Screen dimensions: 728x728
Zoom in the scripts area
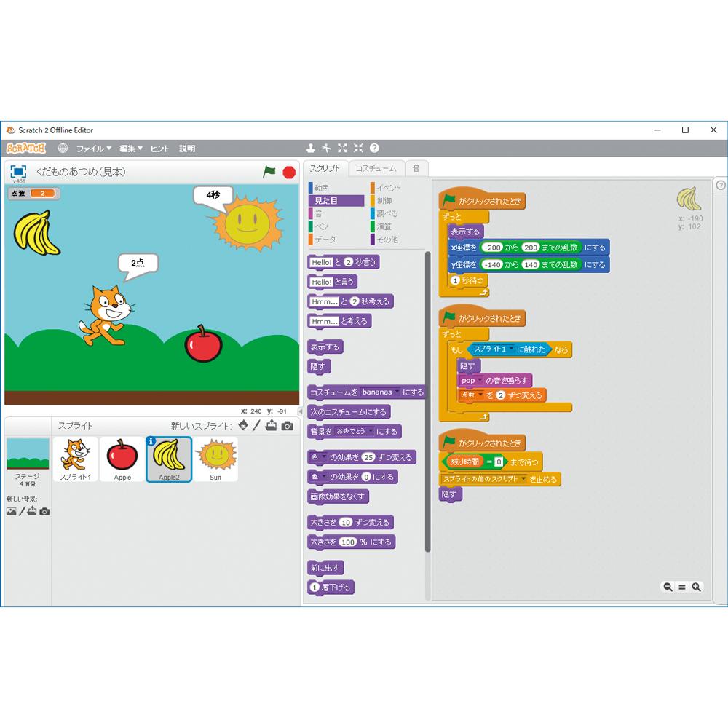(x=696, y=587)
